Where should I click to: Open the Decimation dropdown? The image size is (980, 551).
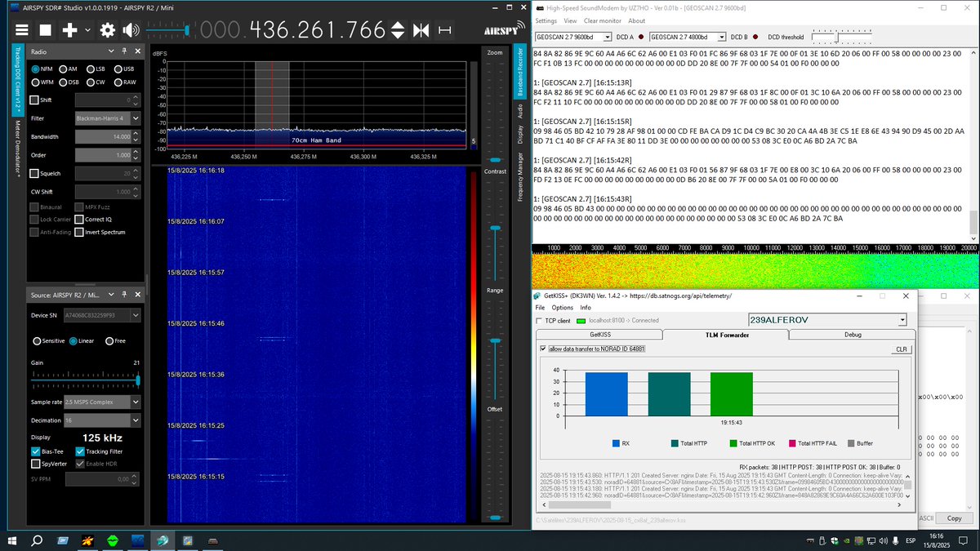[101, 420]
